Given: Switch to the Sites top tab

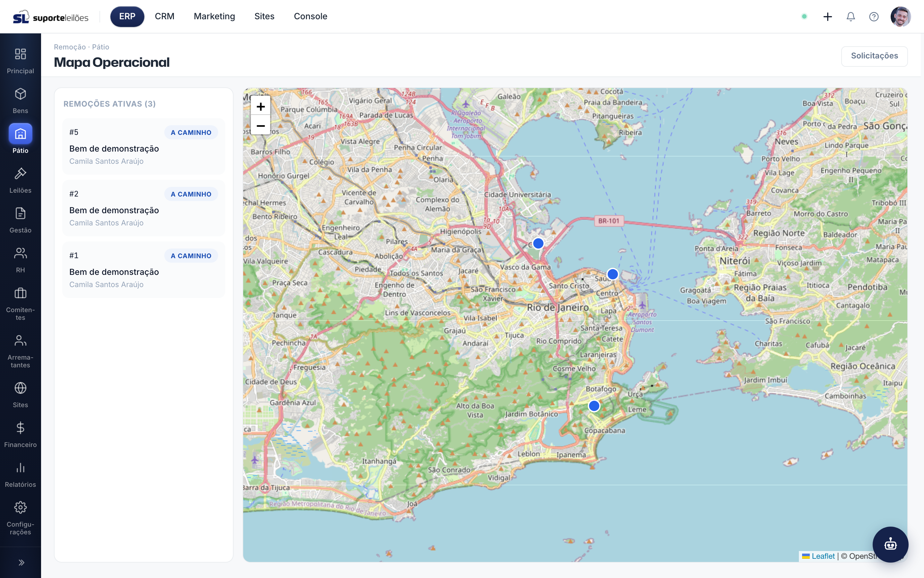Looking at the screenshot, I should pos(264,16).
